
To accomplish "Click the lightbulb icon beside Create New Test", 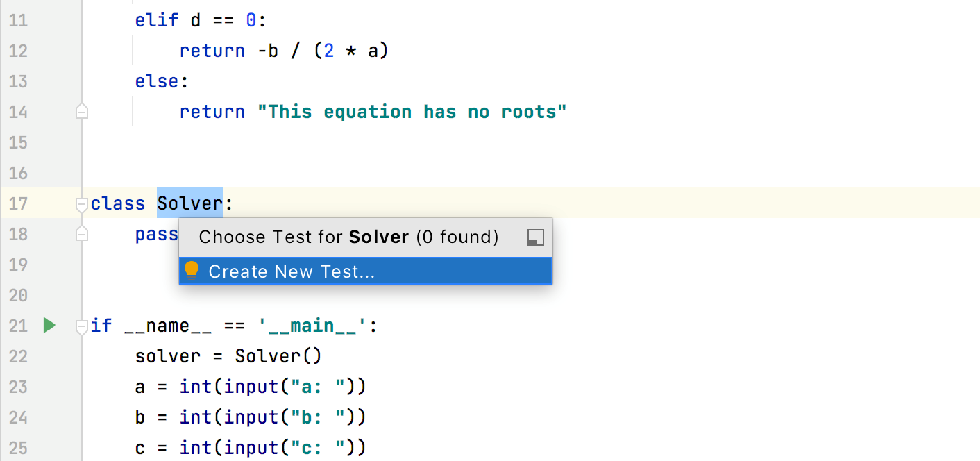I will pyautogui.click(x=192, y=270).
